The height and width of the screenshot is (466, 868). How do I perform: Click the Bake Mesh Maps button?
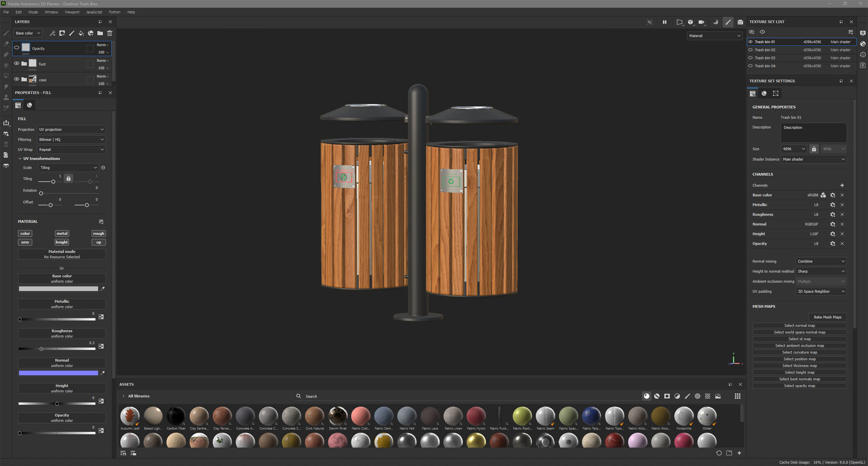pyautogui.click(x=827, y=317)
